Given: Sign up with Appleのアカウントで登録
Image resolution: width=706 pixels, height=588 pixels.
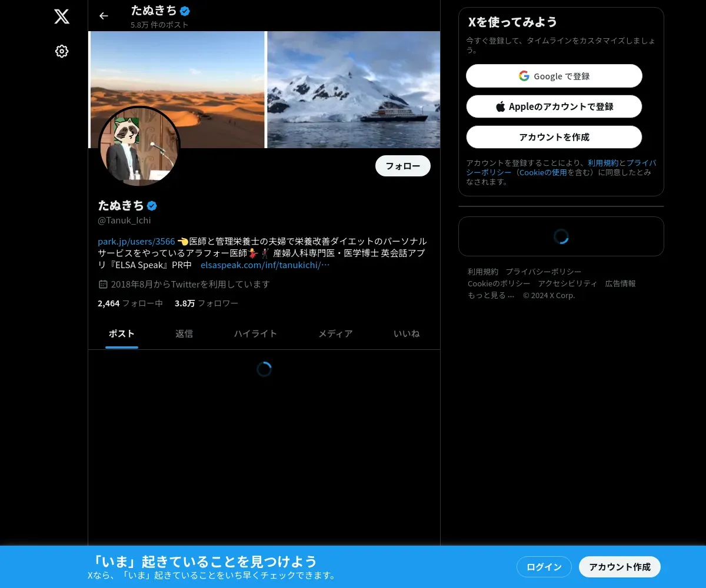Looking at the screenshot, I should tap(554, 106).
